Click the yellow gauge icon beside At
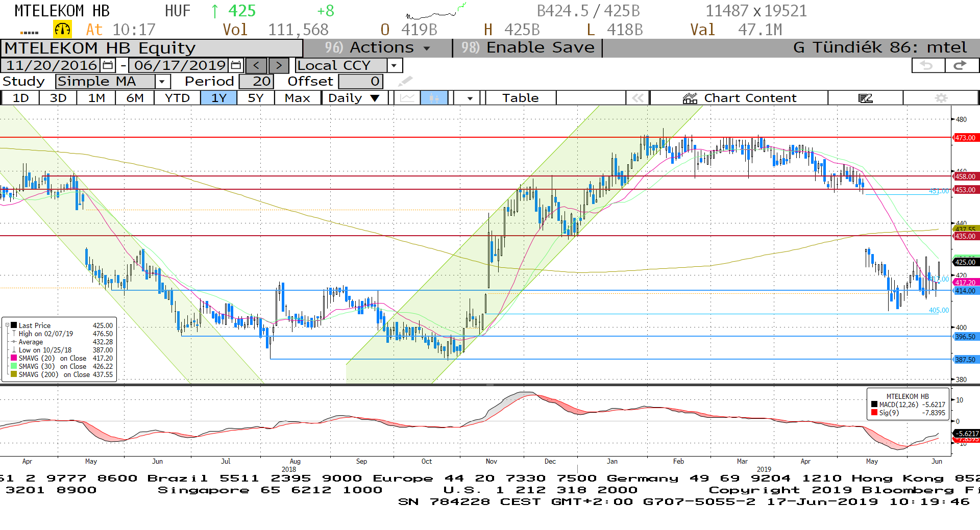Image resolution: width=980 pixels, height=530 pixels. [x=63, y=30]
